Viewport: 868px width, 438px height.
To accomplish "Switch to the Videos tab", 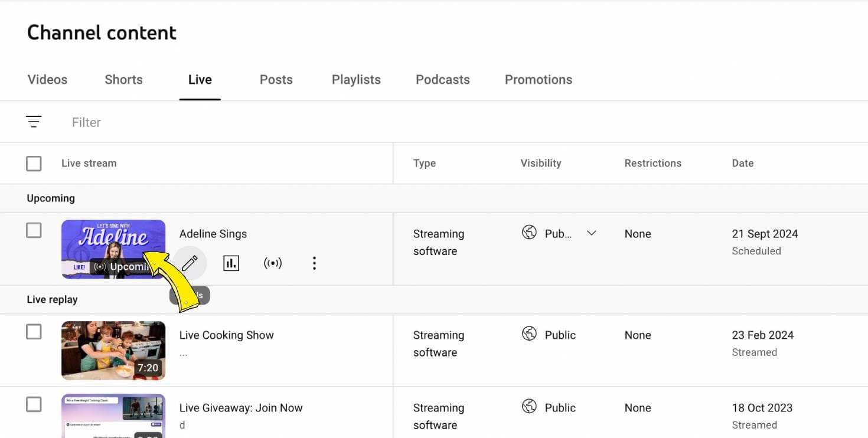I will coord(47,80).
